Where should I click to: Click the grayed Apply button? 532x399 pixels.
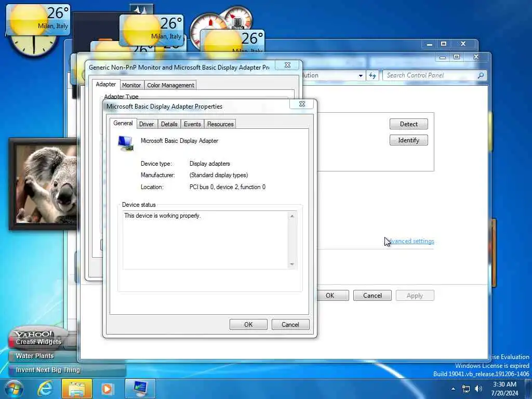(x=415, y=296)
